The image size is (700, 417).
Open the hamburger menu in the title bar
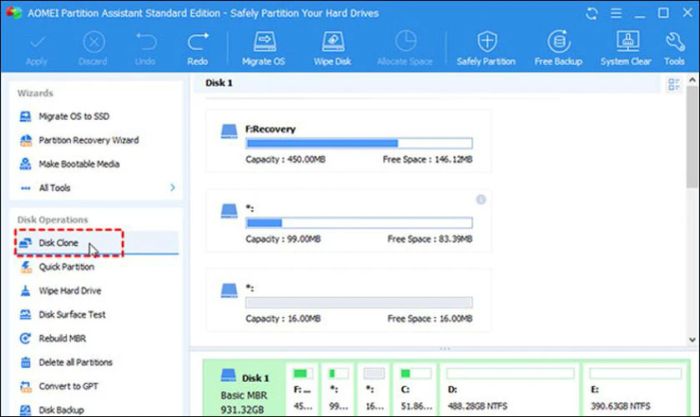[616, 13]
